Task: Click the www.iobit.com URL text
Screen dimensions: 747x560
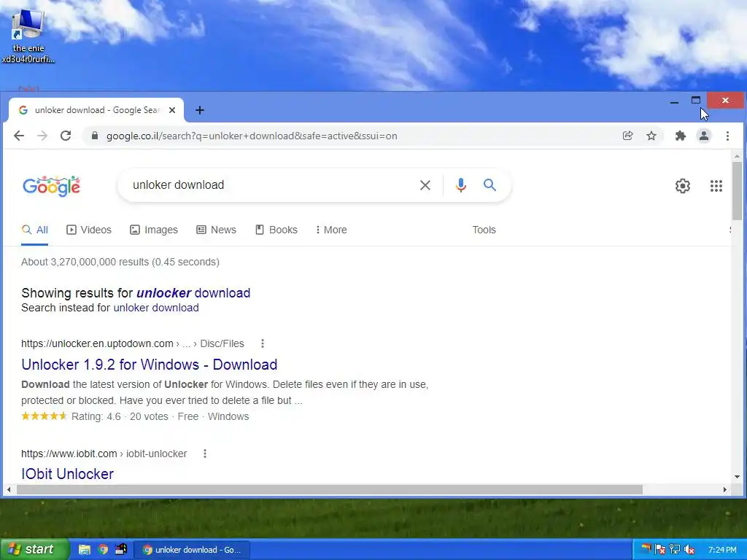Action: [69, 454]
